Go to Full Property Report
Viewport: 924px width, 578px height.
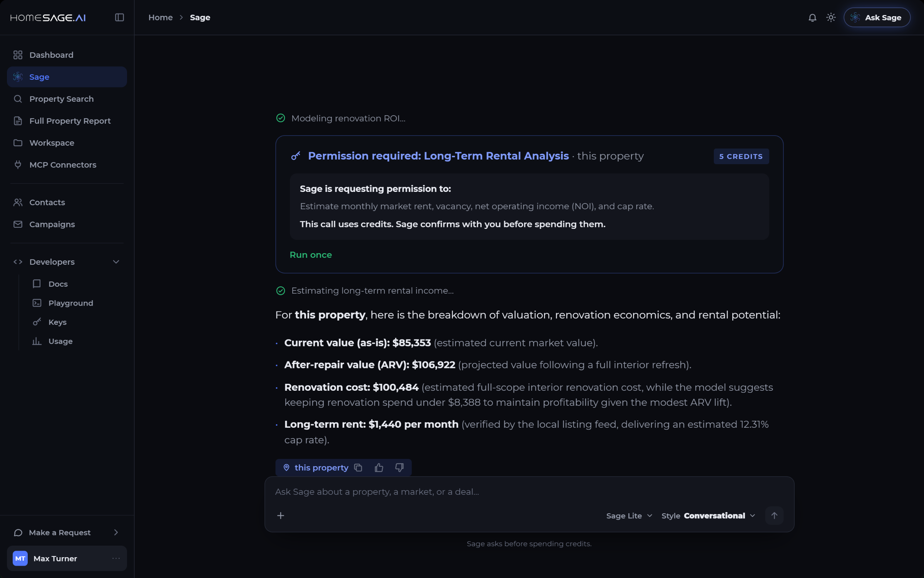[67, 121]
